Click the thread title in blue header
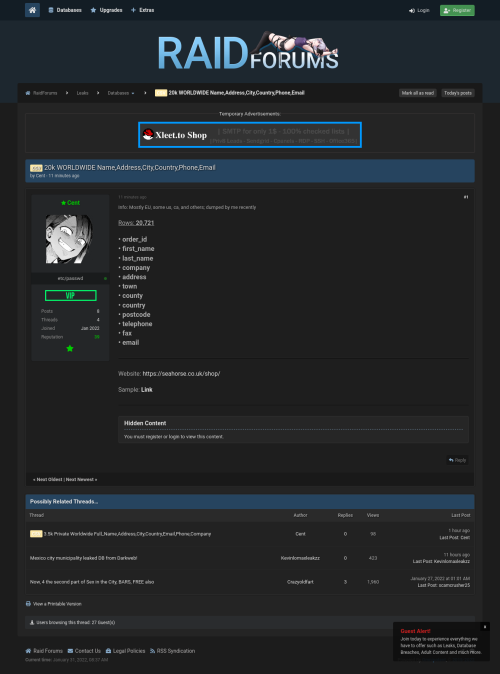 coord(129,168)
